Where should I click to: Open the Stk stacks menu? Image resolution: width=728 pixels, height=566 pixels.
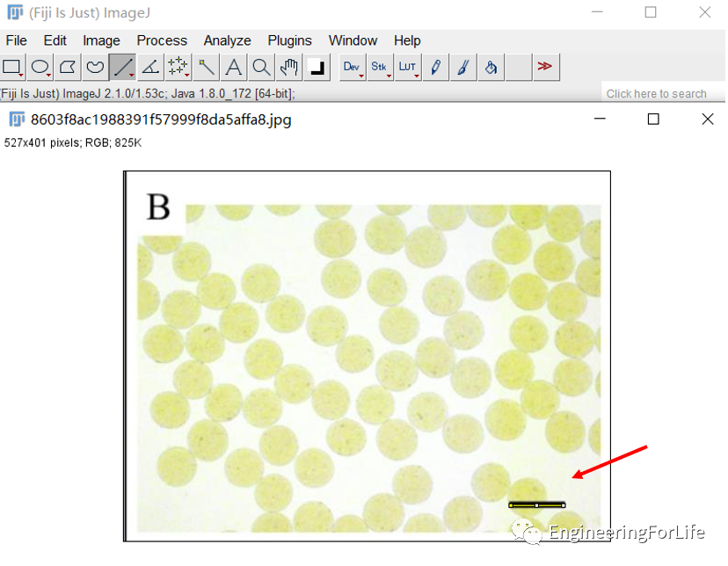click(380, 68)
